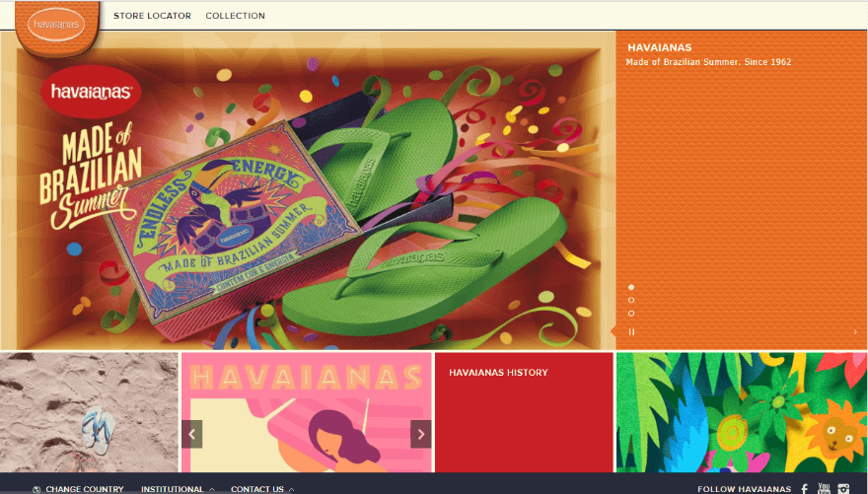This screenshot has width=868, height=494.
Task: Click the HAVAIANAS heading in orange panel
Action: pos(659,47)
